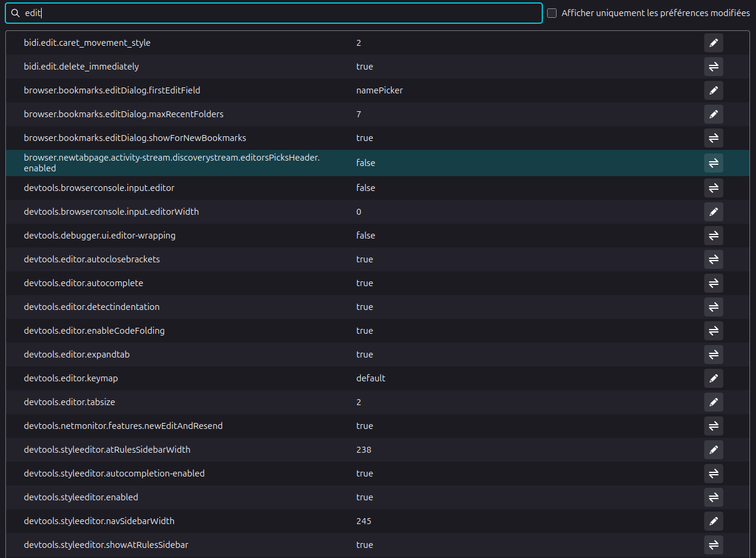Select devtools.browserconsole.input.editor name
756x558 pixels.
tap(99, 188)
